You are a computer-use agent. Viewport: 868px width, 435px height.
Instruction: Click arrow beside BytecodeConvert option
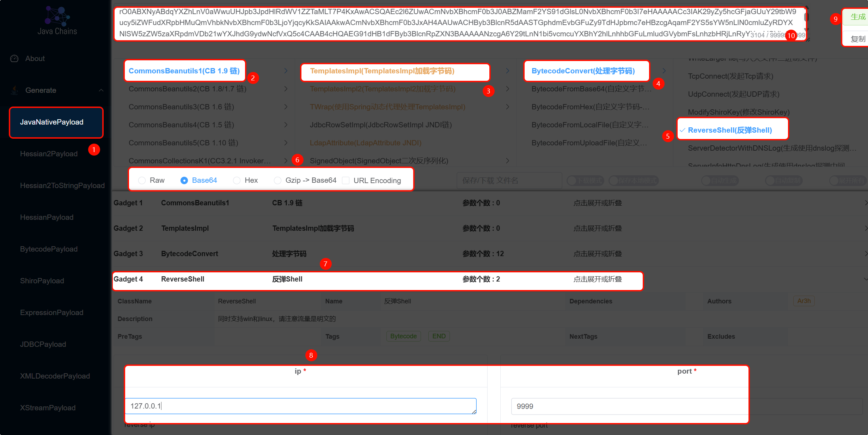[x=664, y=71]
